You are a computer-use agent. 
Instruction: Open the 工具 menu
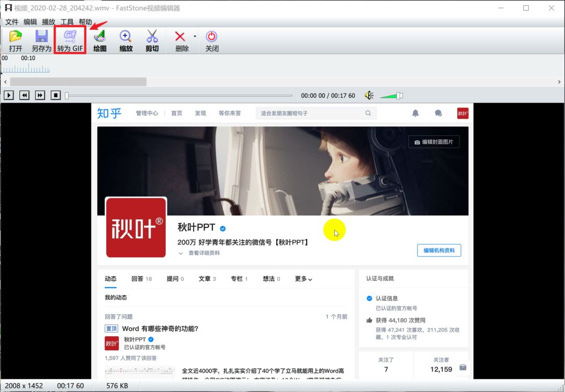(66, 22)
